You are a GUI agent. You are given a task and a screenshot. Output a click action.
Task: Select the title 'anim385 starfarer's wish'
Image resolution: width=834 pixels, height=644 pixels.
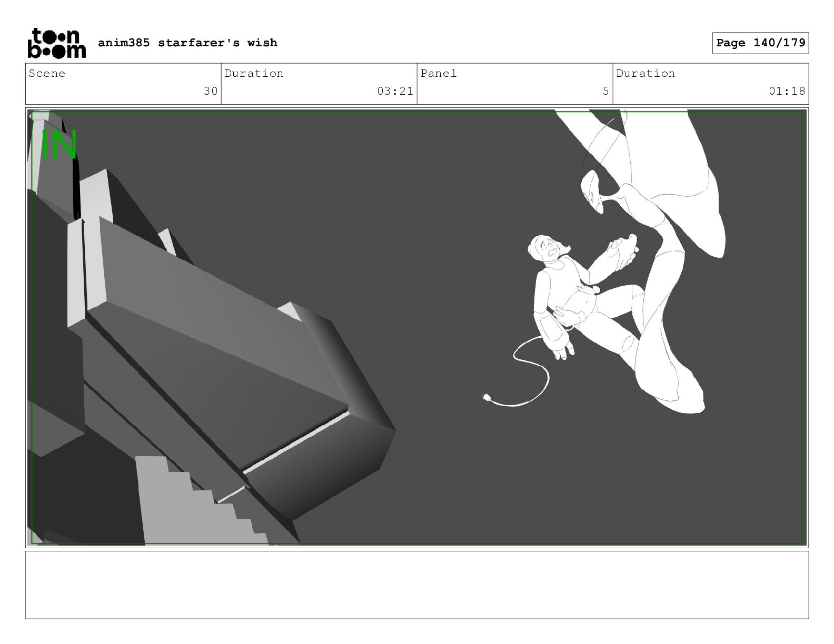(187, 43)
